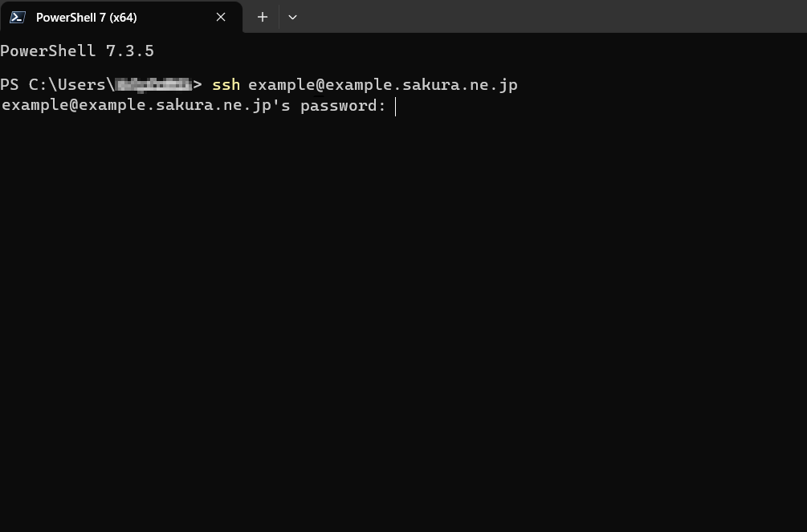Screen dimensions: 807x532
Task: Open the tab switcher dropdown chevron
Action: click(x=292, y=17)
